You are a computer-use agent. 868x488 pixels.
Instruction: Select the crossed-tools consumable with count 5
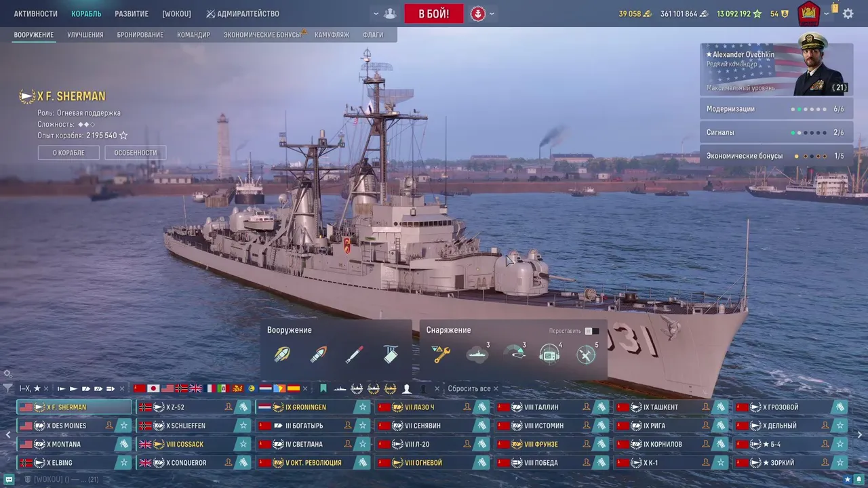click(x=587, y=354)
